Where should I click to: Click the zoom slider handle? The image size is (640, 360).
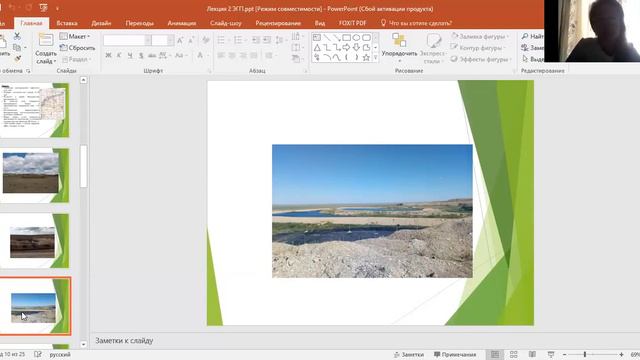point(584,355)
